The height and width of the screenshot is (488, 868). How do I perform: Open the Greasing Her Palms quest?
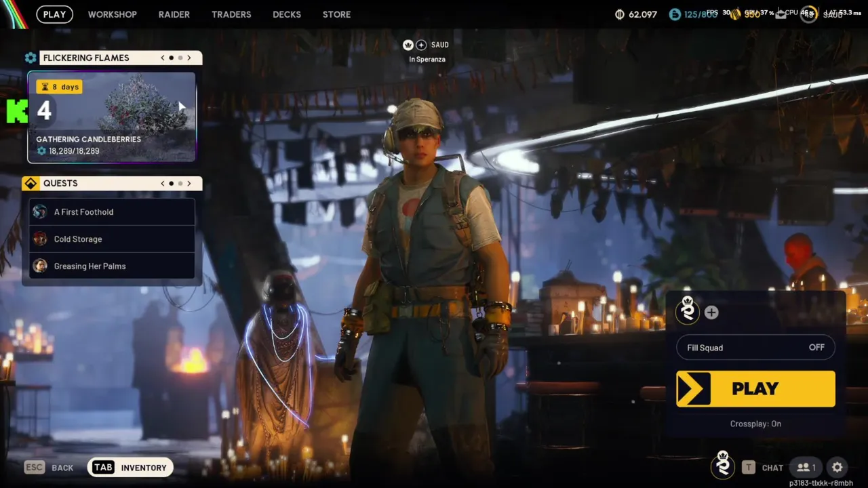tap(112, 266)
